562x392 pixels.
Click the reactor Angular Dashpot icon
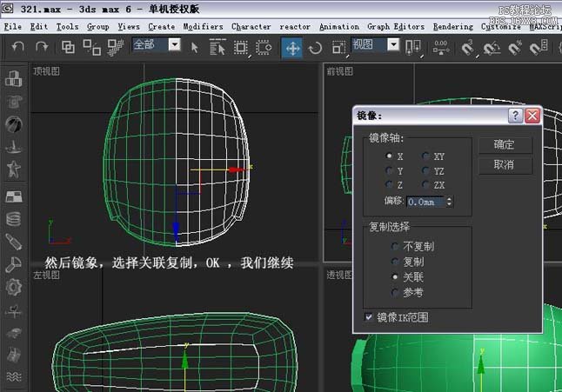14,265
